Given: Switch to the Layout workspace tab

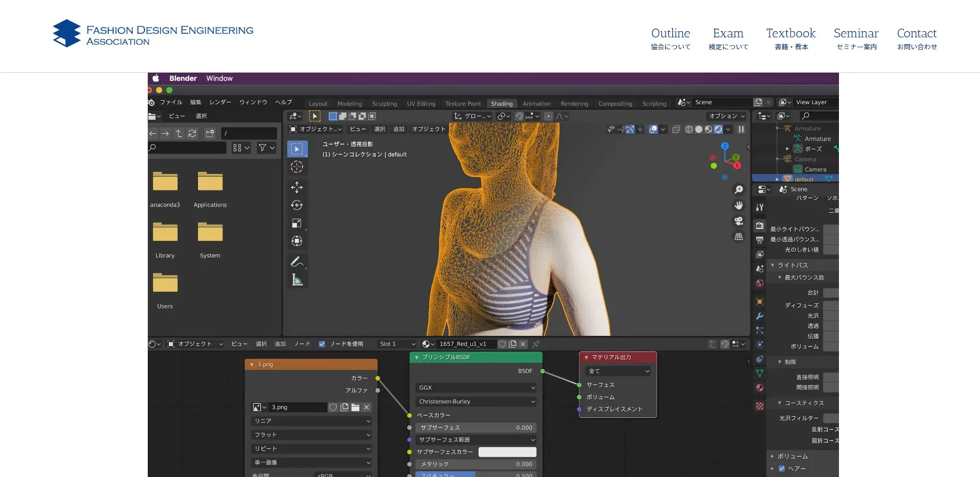Looking at the screenshot, I should coord(318,104).
